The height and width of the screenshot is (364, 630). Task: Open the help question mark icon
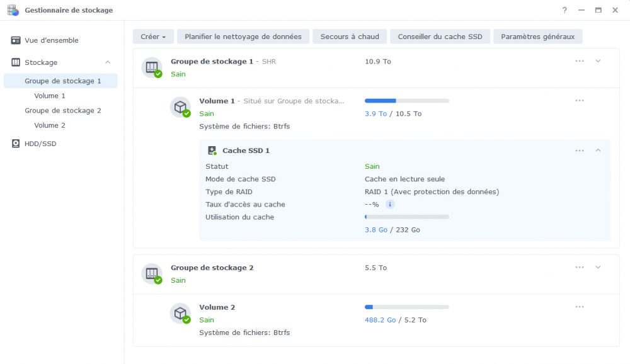564,10
